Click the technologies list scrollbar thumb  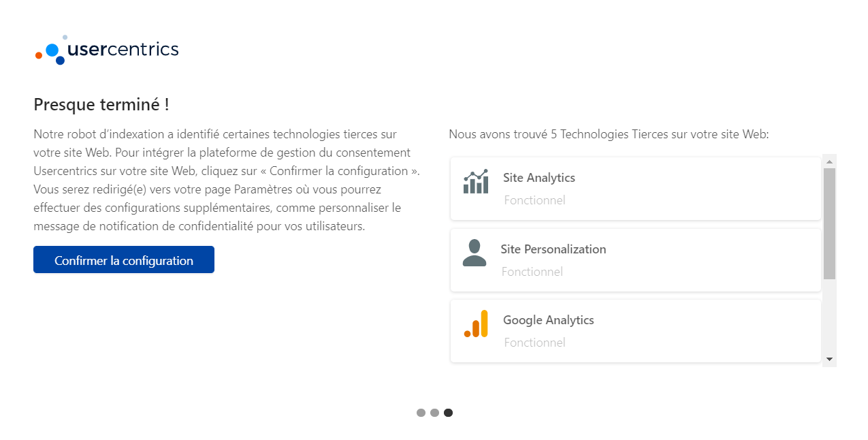tap(829, 223)
